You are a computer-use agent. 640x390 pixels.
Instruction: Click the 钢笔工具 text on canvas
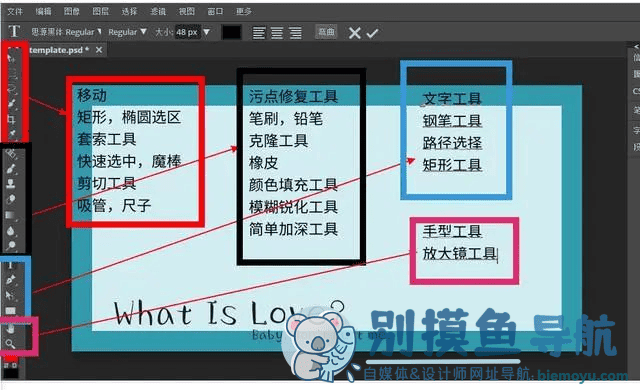coord(452,121)
